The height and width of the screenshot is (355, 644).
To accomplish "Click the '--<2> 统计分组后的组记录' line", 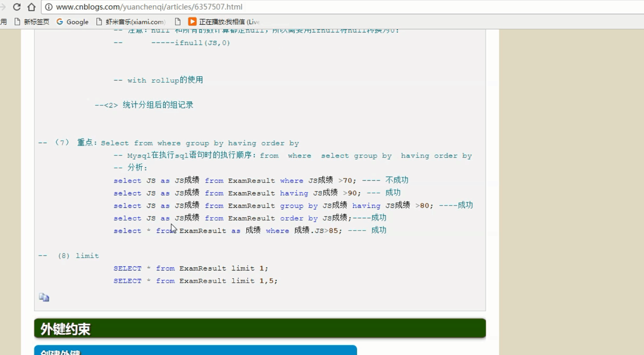I will (144, 105).
